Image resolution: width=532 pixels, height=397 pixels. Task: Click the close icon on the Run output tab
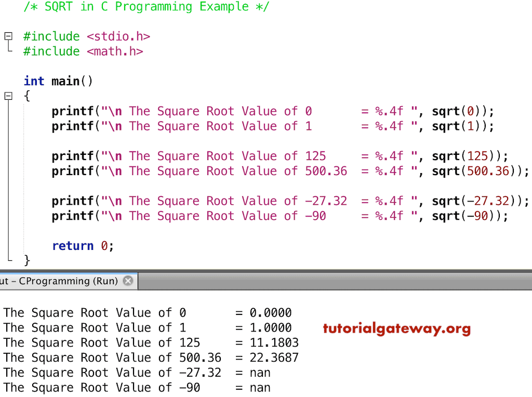[x=128, y=281]
